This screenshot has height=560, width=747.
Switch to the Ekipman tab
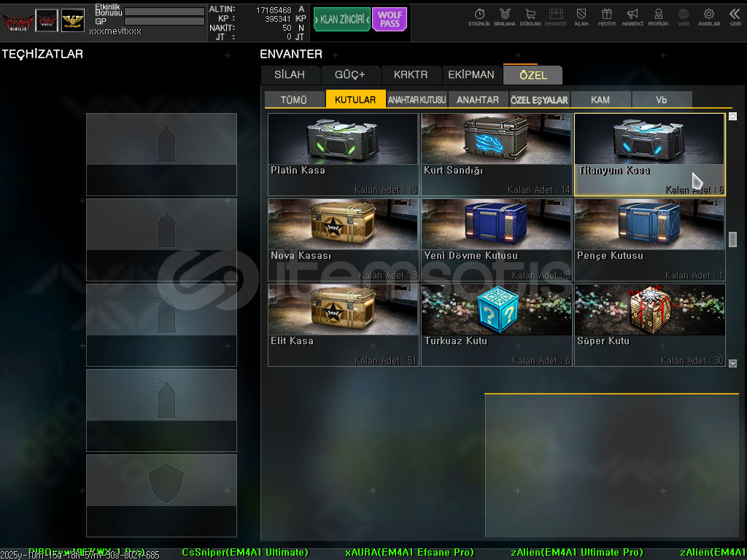click(x=471, y=75)
